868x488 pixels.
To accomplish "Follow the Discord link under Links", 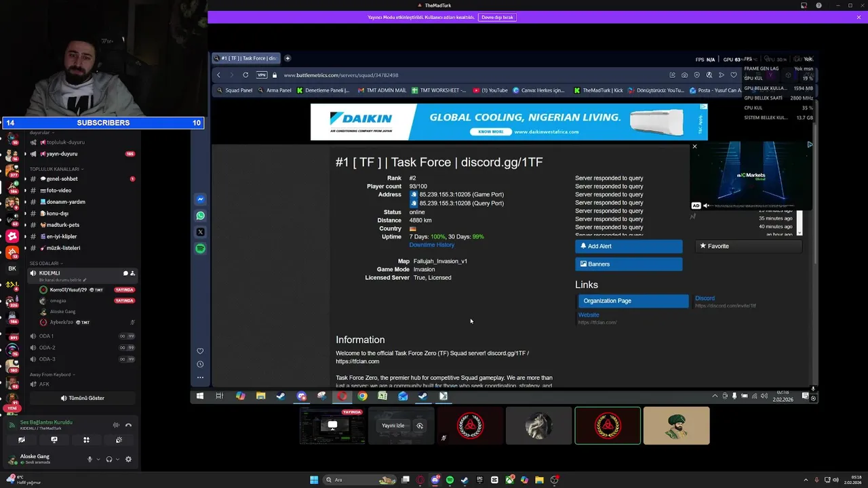I will [x=705, y=298].
